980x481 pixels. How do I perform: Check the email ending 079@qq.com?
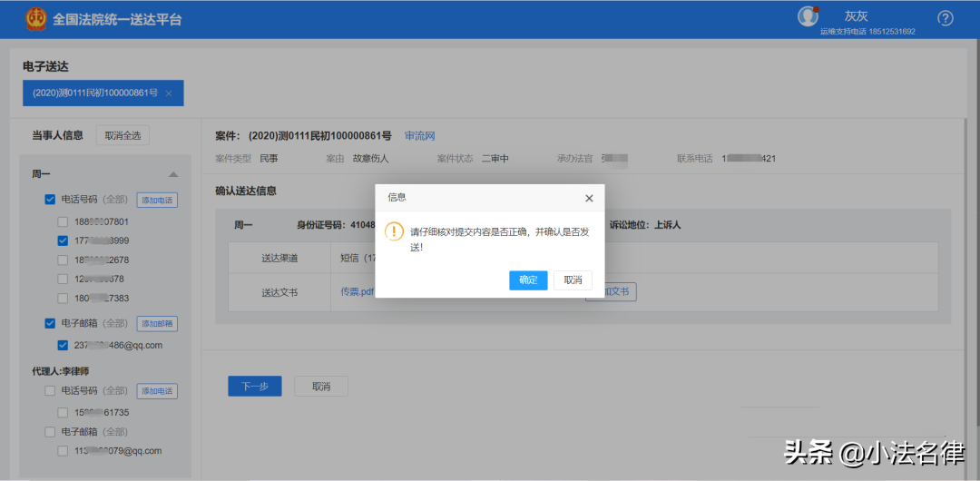point(64,450)
